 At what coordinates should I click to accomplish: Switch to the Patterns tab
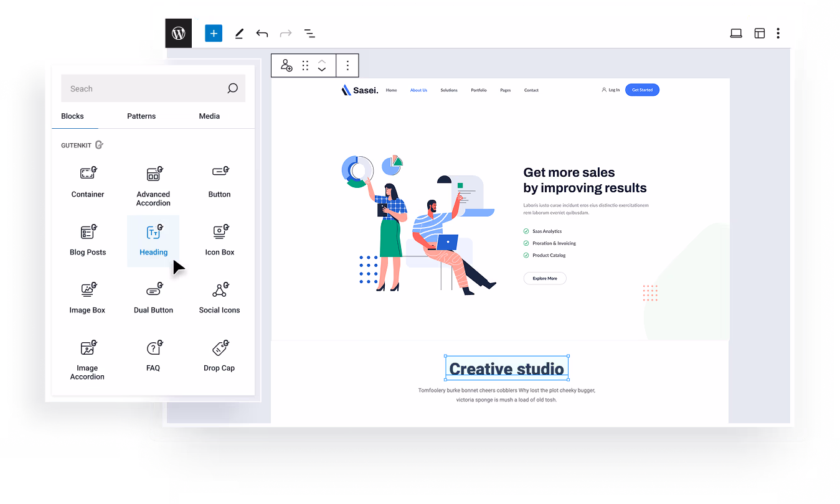[x=141, y=116]
